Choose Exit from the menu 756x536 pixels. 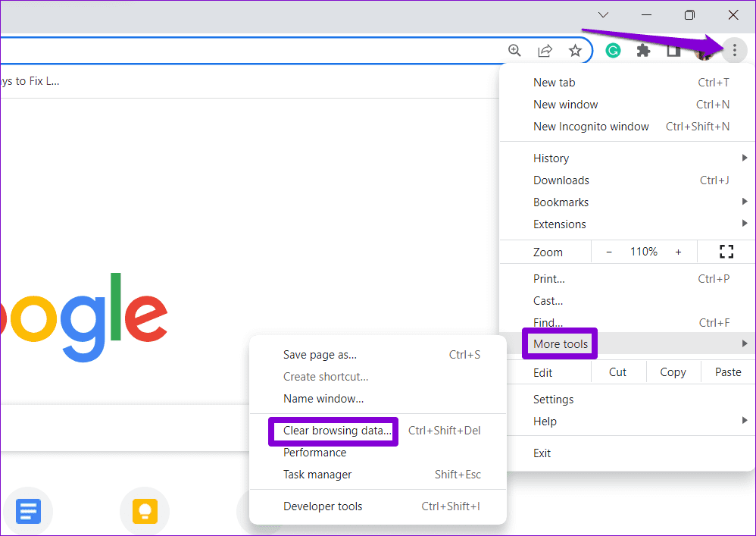point(627,453)
